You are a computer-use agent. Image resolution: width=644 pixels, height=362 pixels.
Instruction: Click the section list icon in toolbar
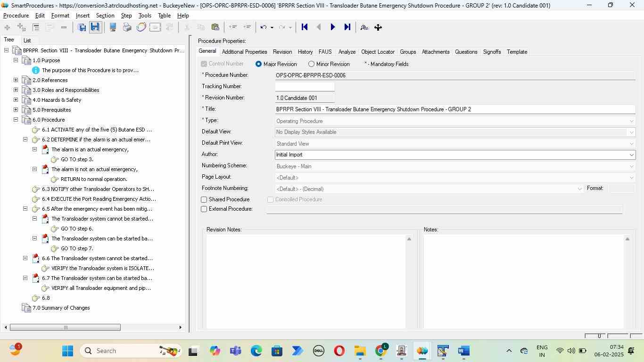click(36, 27)
